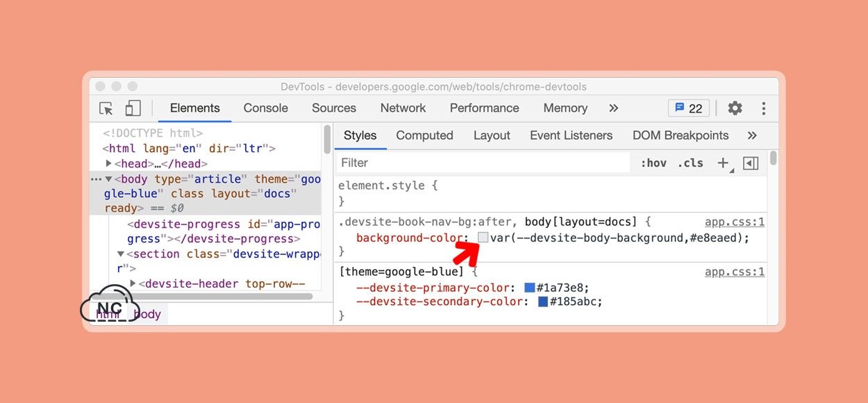868x403 pixels.
Task: Select the Layout pane tab
Action: coord(492,135)
